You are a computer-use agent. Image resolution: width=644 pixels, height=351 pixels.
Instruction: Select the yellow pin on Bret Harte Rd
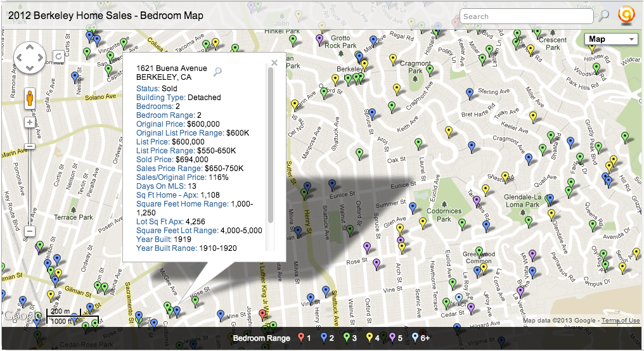click(x=533, y=117)
